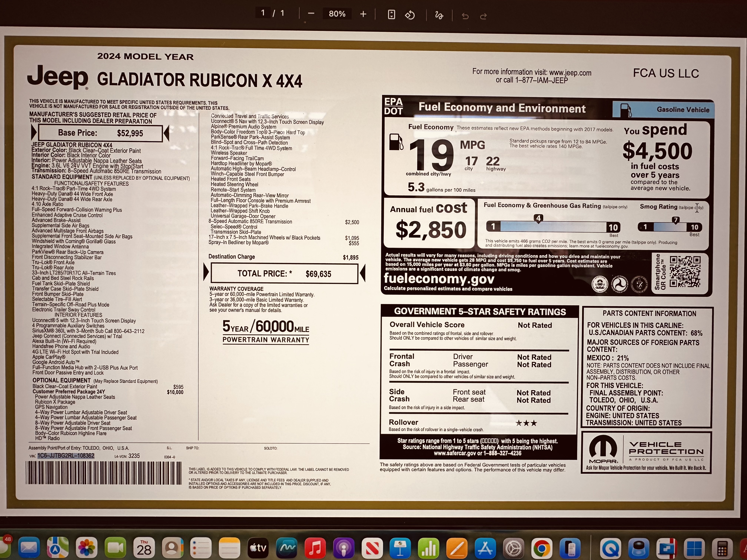This screenshot has height=560, width=747.
Task: Click the WARRANTY COVERAGE heading
Action: pyautogui.click(x=236, y=289)
